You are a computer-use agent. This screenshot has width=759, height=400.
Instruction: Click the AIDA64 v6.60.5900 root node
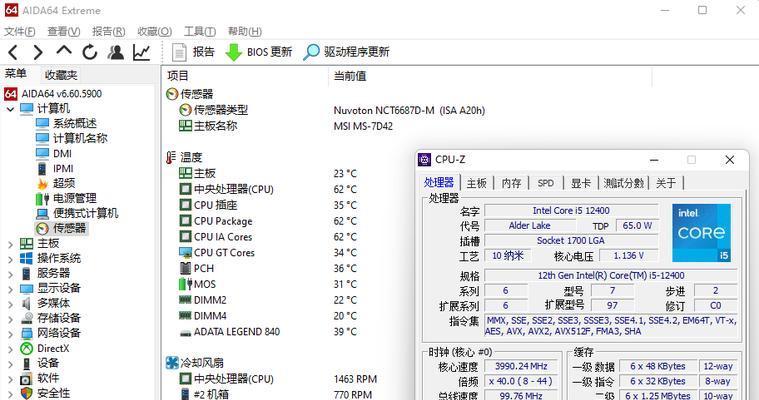pos(53,93)
